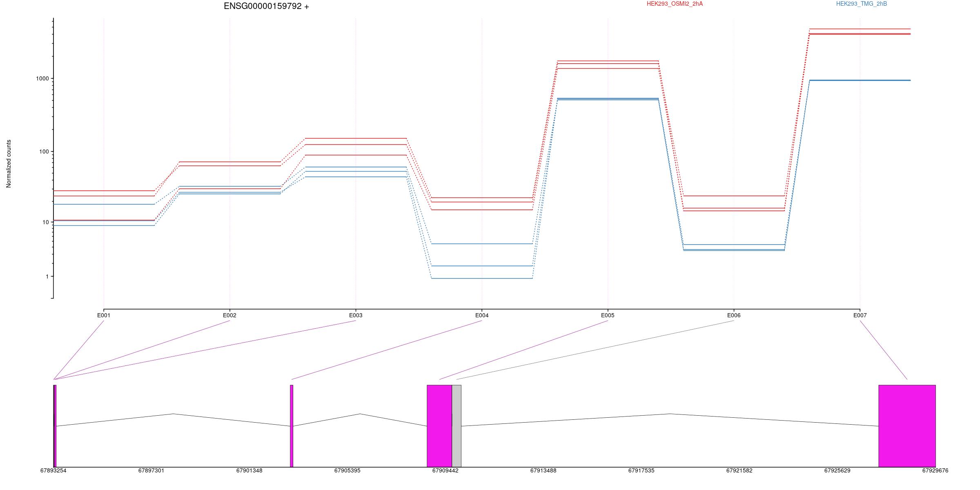Click exon label E003
Image resolution: width=980 pixels, height=490 pixels.
click(356, 315)
